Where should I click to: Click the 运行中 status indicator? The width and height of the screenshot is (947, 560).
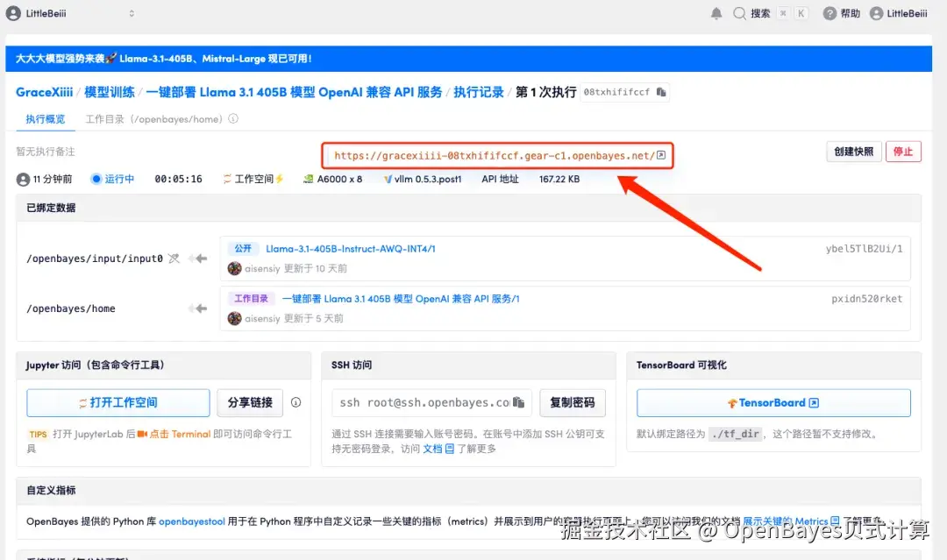pyautogui.click(x=113, y=180)
